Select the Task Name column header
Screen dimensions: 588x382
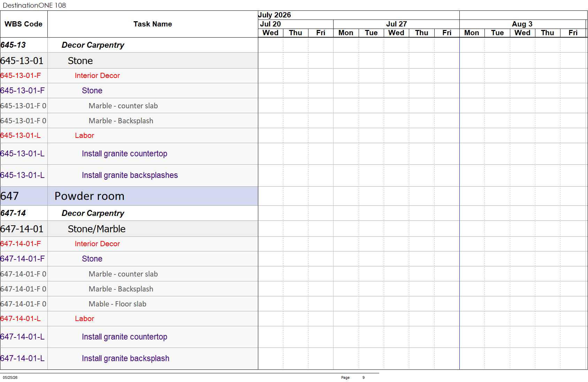[x=153, y=24]
